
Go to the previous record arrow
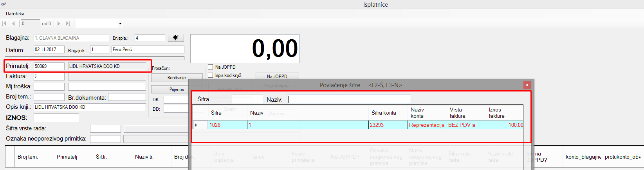[13, 24]
